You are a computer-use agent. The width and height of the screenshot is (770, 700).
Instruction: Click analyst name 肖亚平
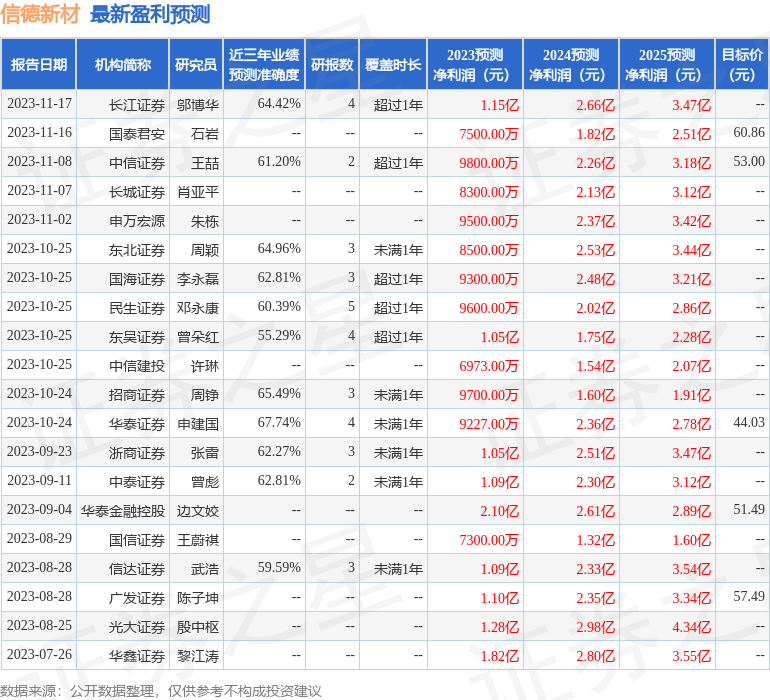(x=197, y=192)
